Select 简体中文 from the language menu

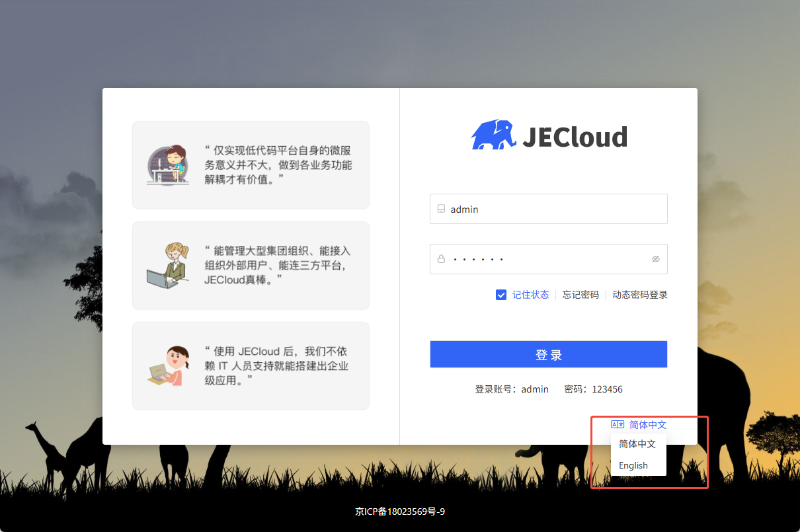click(637, 444)
